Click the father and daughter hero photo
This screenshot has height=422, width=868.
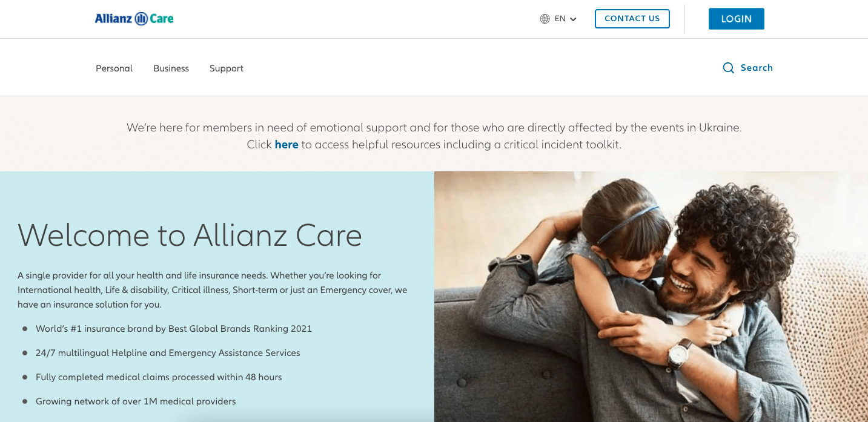tap(651, 297)
